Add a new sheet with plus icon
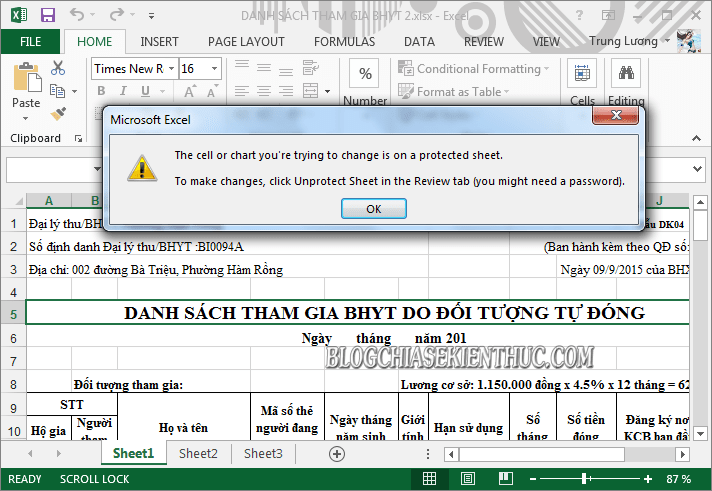This screenshot has height=491, width=712. click(337, 454)
